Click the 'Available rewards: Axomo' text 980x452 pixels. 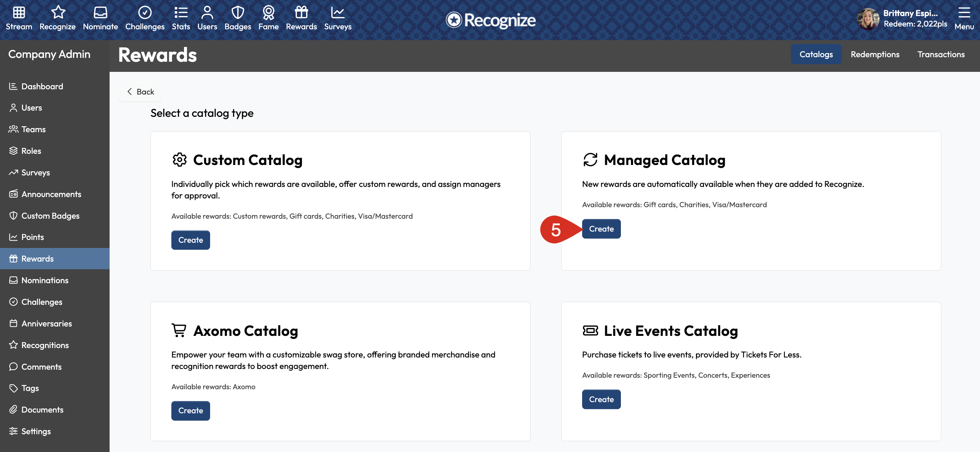[213, 387]
